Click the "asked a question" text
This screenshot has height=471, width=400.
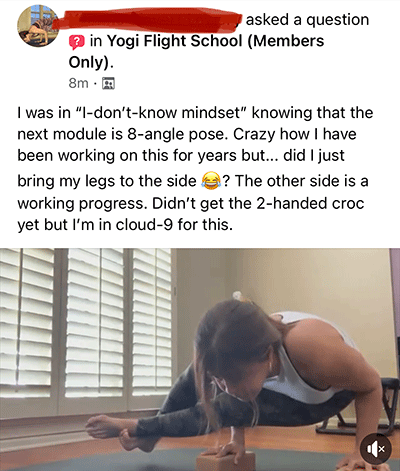click(x=307, y=20)
